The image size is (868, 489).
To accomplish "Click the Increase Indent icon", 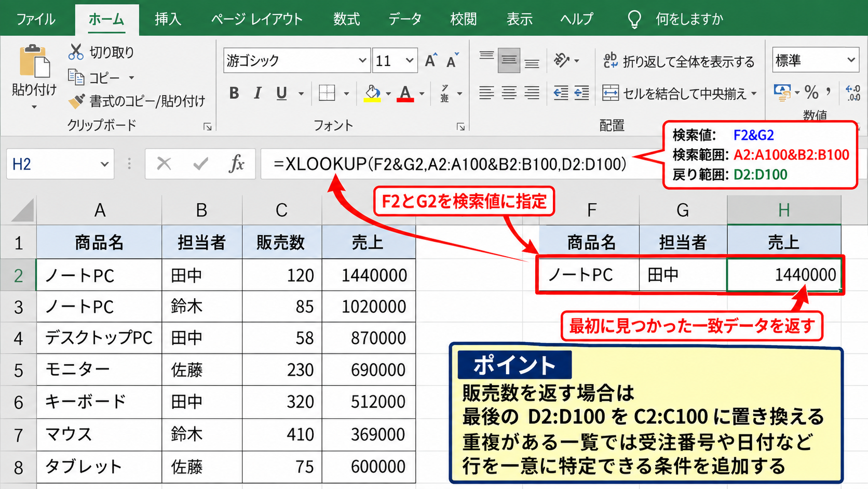I will click(x=581, y=94).
